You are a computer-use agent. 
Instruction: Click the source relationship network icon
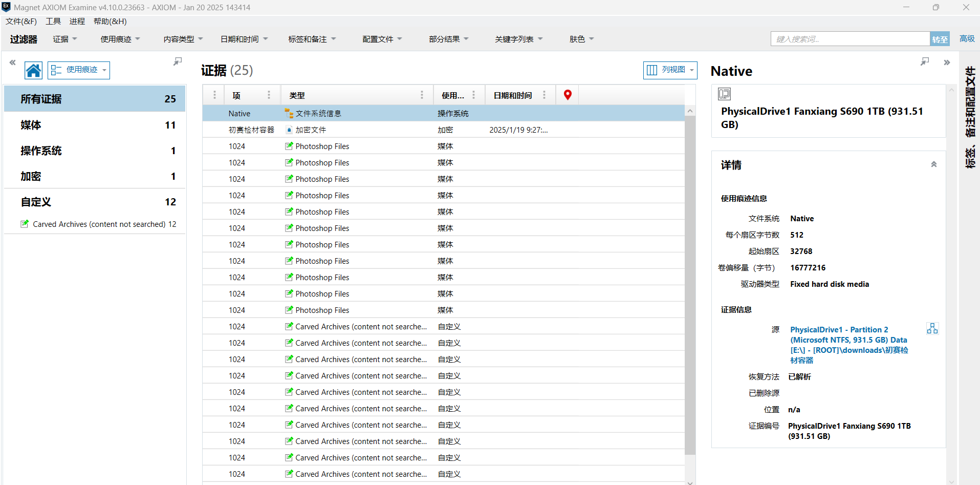pos(932,328)
